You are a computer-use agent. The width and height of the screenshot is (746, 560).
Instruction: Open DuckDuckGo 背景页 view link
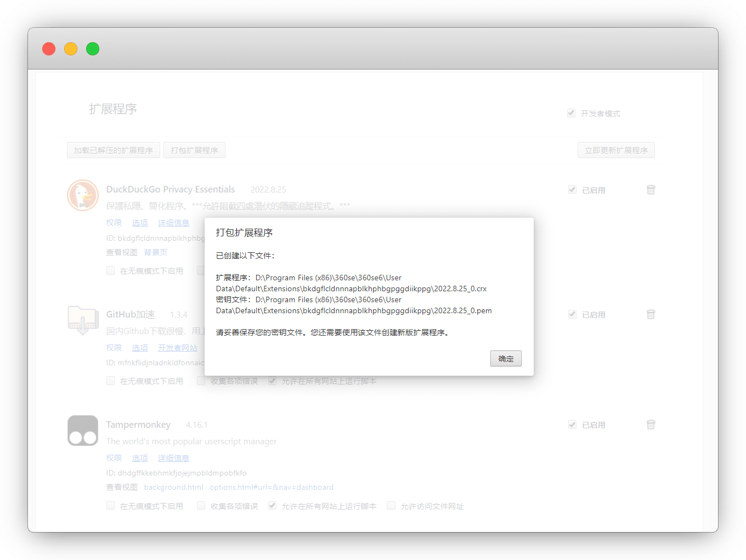tap(155, 252)
